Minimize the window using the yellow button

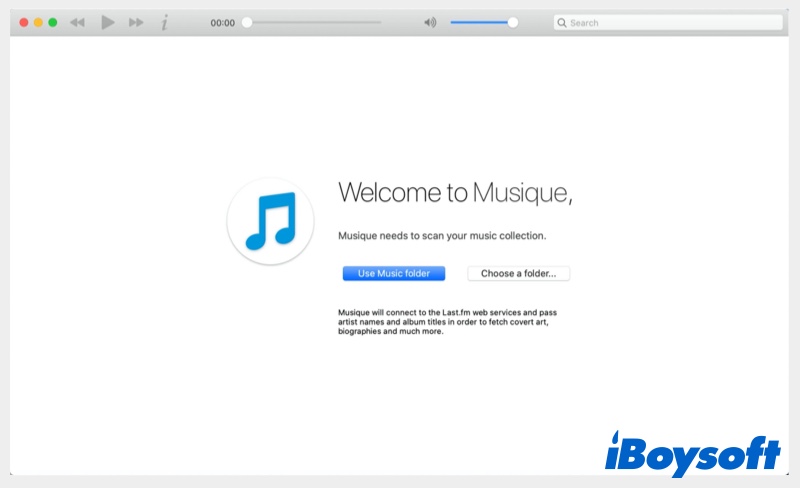[38, 22]
